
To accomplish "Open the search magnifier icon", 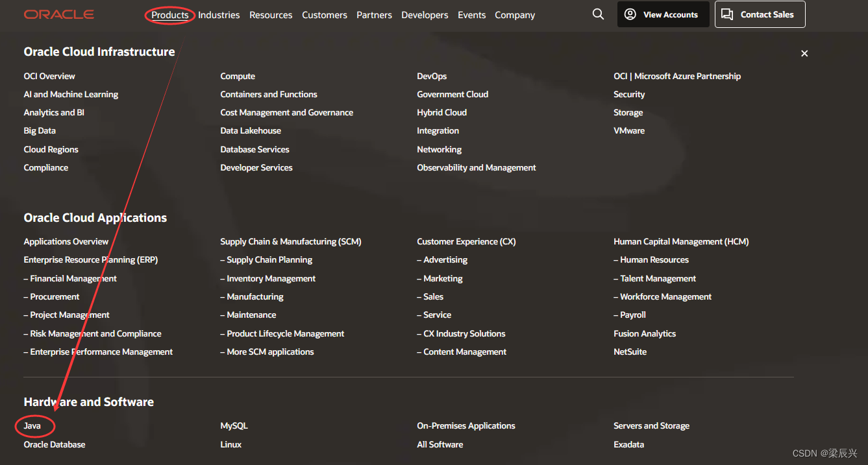I will click(598, 14).
